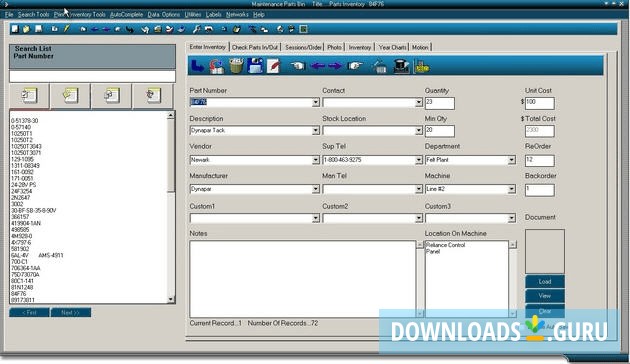Click the yellow pencil icon in top toolbar

coord(67,29)
